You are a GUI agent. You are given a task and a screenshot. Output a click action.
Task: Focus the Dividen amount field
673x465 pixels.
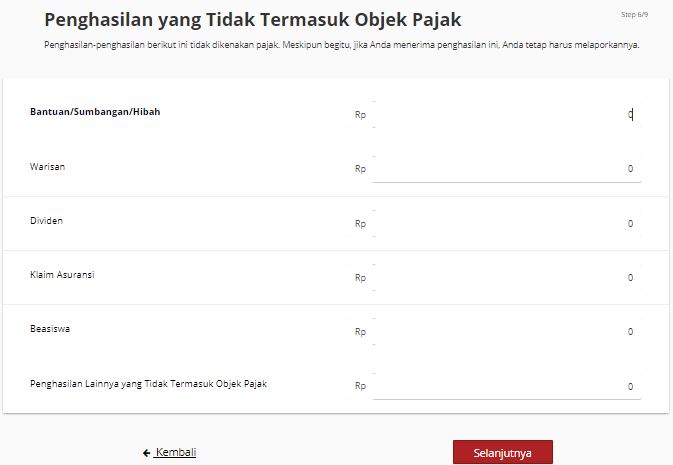point(506,223)
